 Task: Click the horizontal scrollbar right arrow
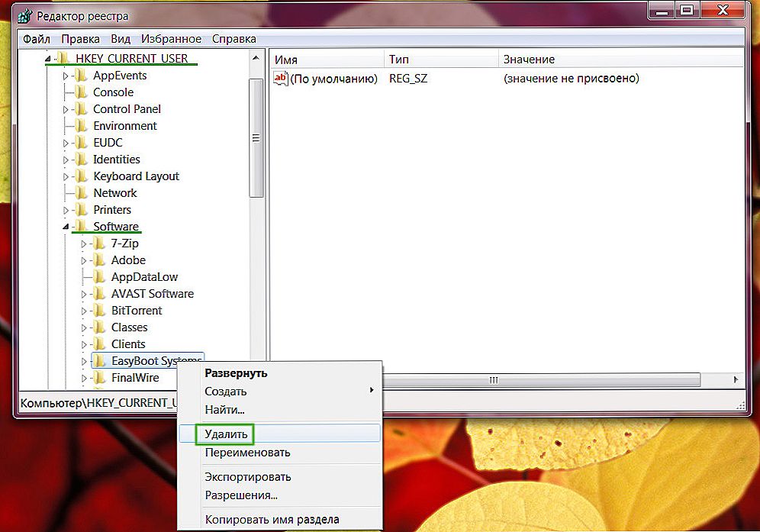(x=736, y=379)
